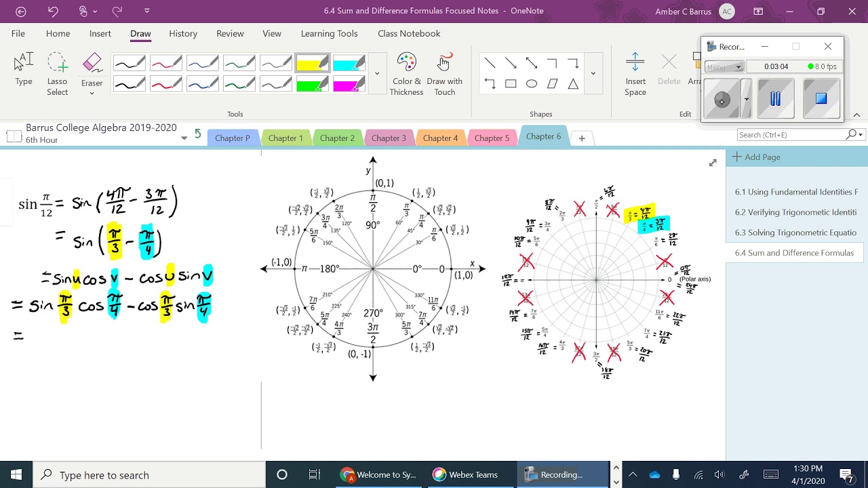The width and height of the screenshot is (868, 488).
Task: Pick the cyan highlighter pen
Action: pos(349,64)
